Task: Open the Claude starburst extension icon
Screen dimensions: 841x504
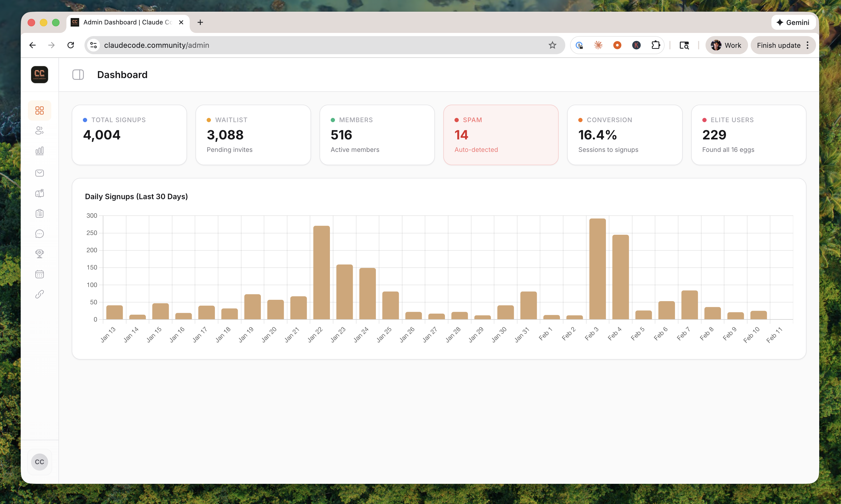Action: point(598,45)
